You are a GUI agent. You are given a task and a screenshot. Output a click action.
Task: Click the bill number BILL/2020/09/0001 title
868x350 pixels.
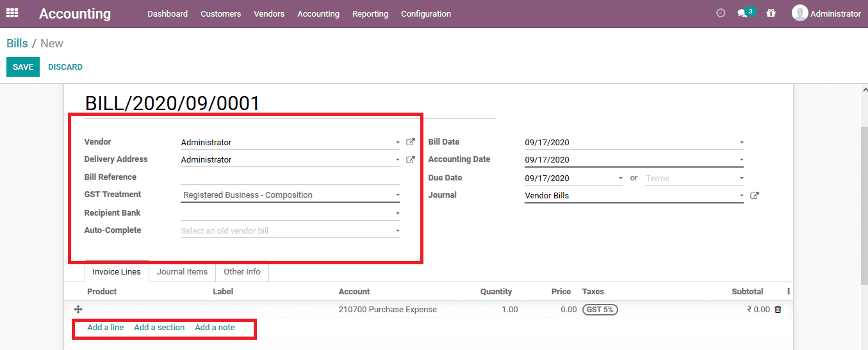pos(172,104)
